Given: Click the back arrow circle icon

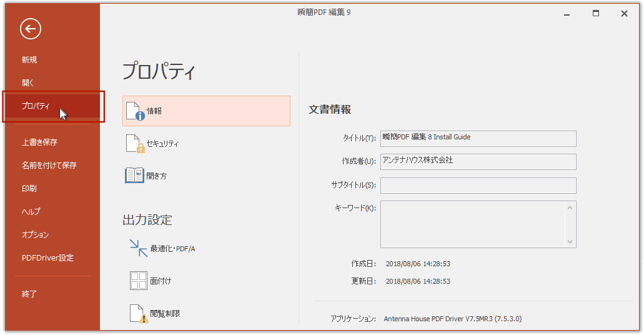Looking at the screenshot, I should click(x=31, y=29).
